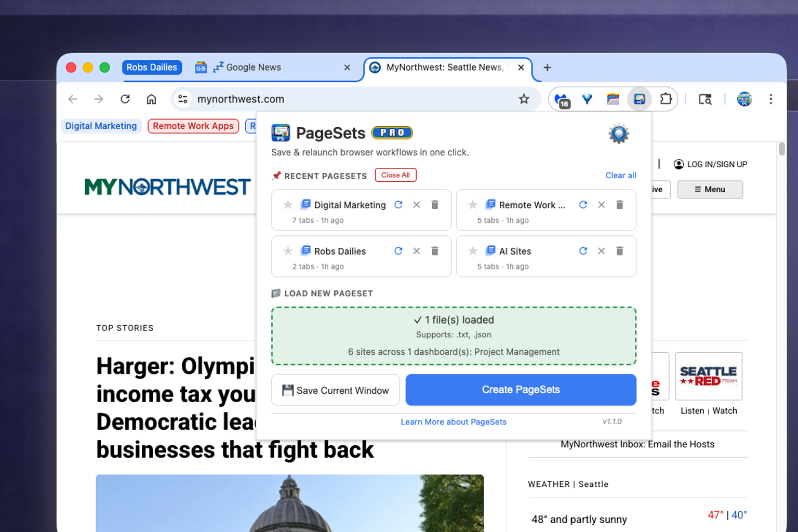Click LOG IN/SIGN UP
Screen dimensions: 798x532
click(x=710, y=164)
